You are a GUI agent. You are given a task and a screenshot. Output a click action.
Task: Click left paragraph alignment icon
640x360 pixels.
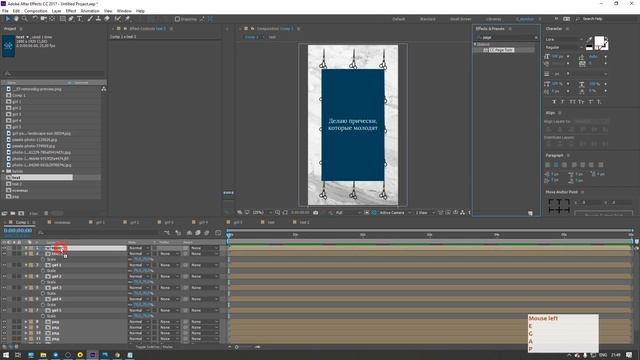[548, 165]
